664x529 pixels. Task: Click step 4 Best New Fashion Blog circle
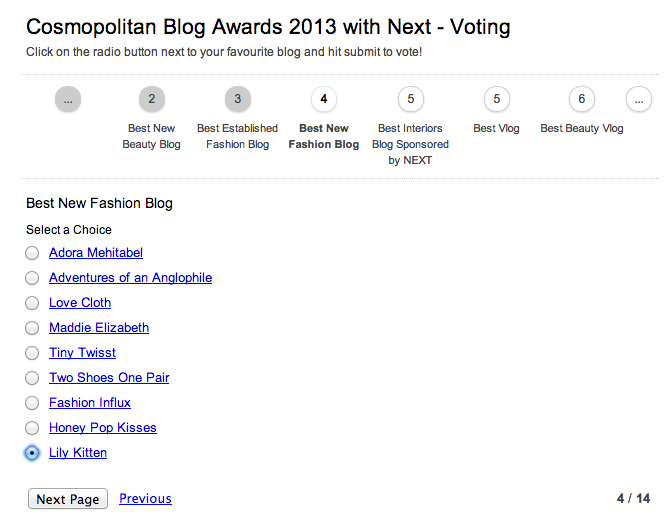[324, 99]
